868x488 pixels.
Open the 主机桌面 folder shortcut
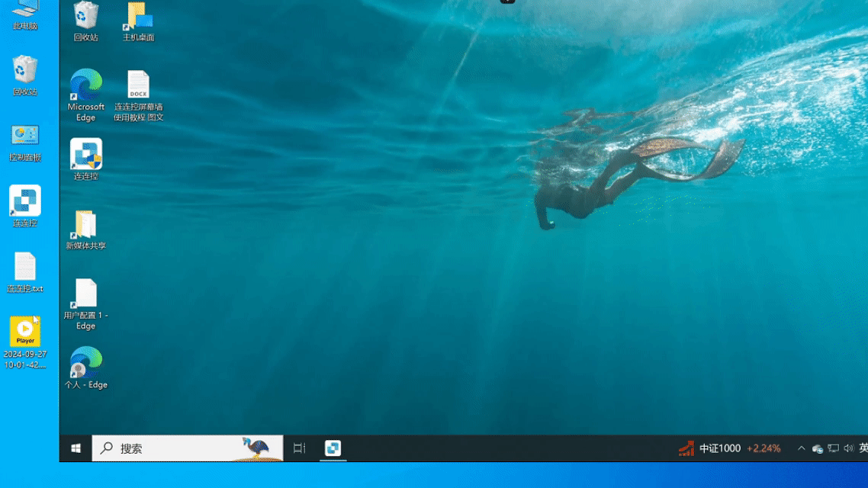(x=138, y=21)
